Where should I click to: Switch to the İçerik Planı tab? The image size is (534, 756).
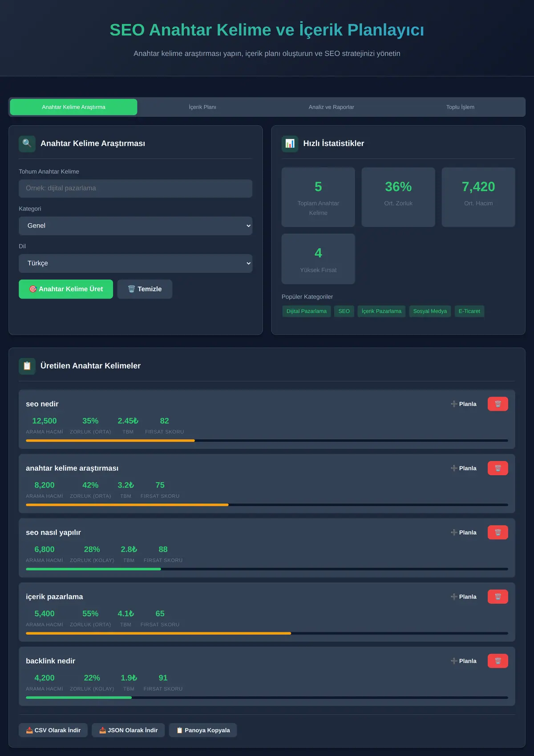202,107
